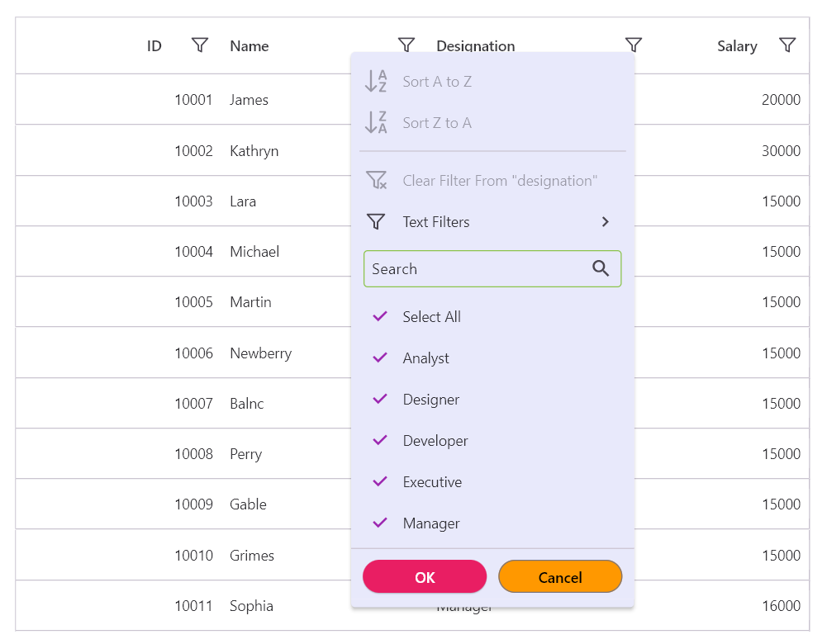Viewport: 827px width, 644px height.
Task: Click the Name column header
Action: click(x=250, y=46)
